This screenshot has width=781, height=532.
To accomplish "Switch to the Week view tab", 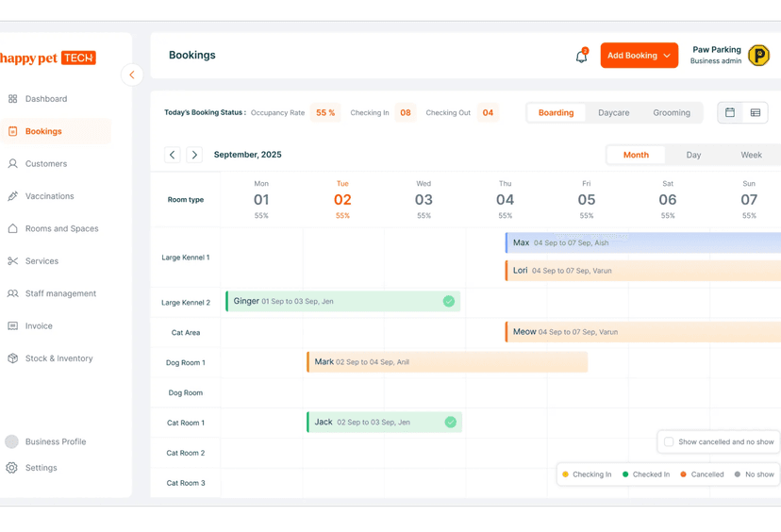I will tap(751, 155).
